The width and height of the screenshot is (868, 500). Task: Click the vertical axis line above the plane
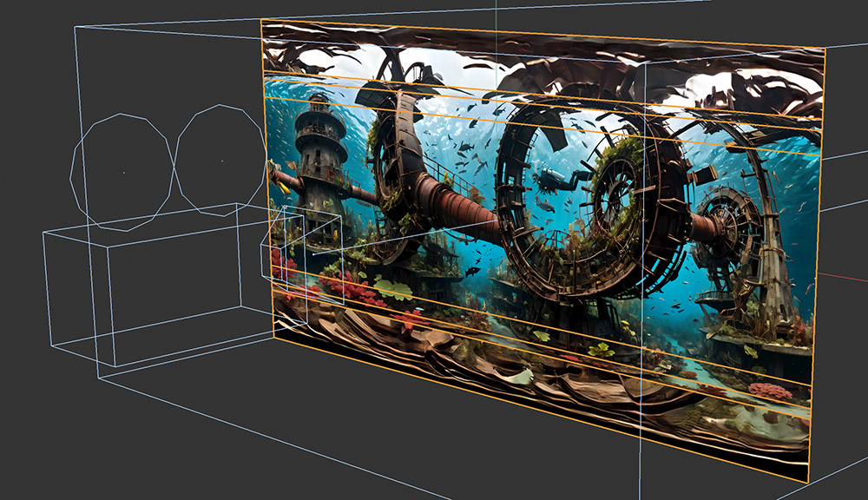click(496, 10)
